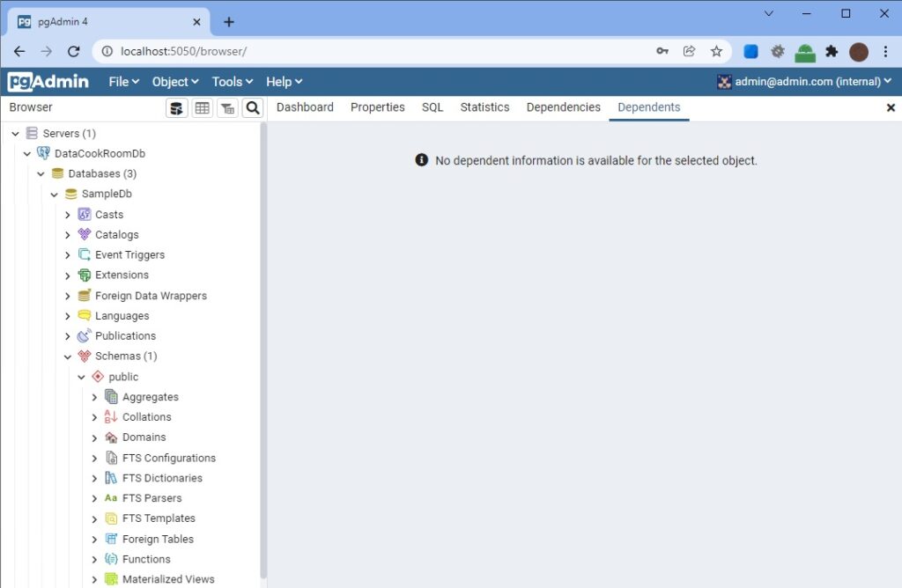Open the Search Objects magnifier icon
The image size is (902, 588).
(x=253, y=108)
